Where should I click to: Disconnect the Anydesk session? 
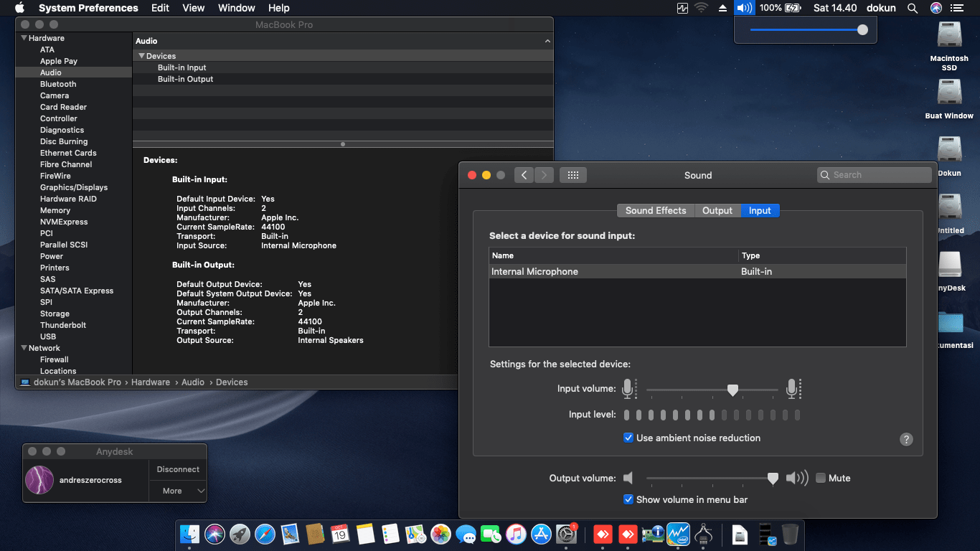pyautogui.click(x=178, y=469)
